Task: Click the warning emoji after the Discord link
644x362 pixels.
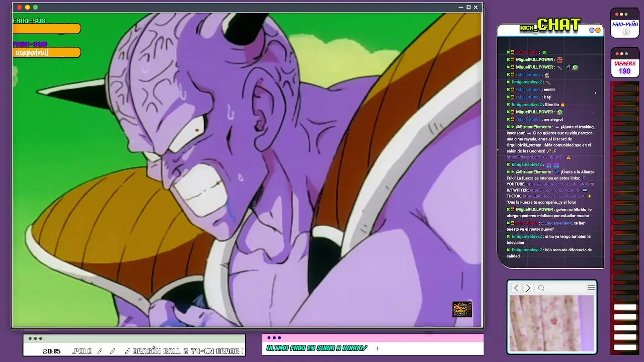Action: tap(569, 157)
